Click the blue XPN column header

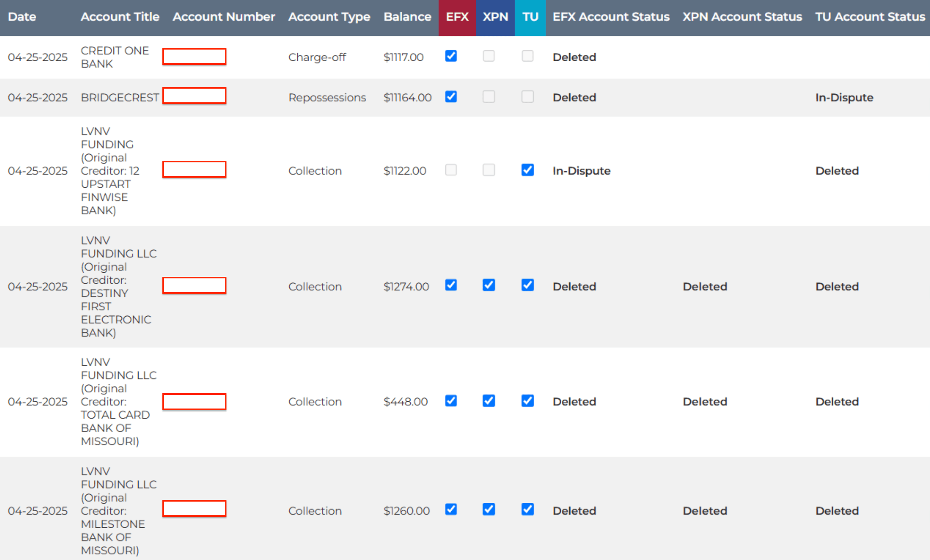pyautogui.click(x=496, y=18)
